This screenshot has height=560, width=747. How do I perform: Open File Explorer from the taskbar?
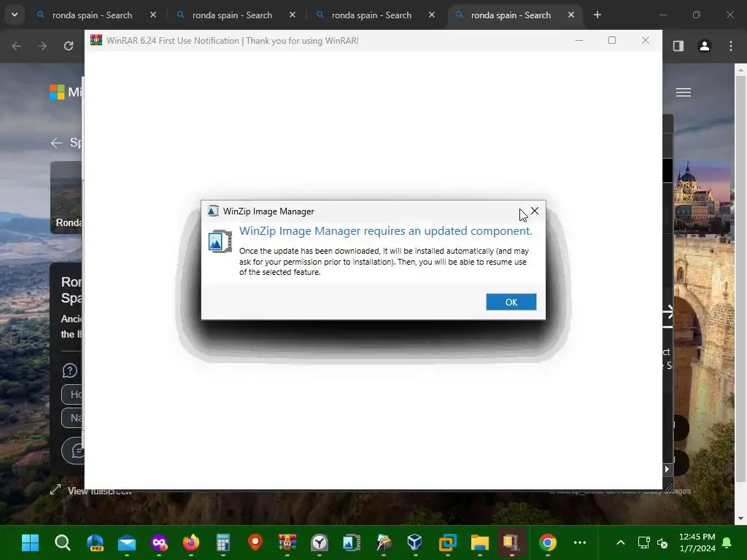pos(479,542)
